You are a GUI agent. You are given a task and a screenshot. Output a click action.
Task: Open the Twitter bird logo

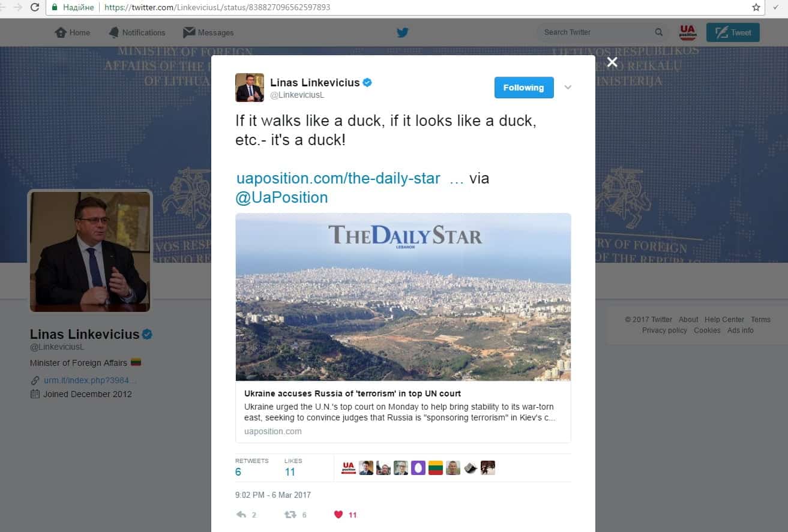(x=403, y=32)
